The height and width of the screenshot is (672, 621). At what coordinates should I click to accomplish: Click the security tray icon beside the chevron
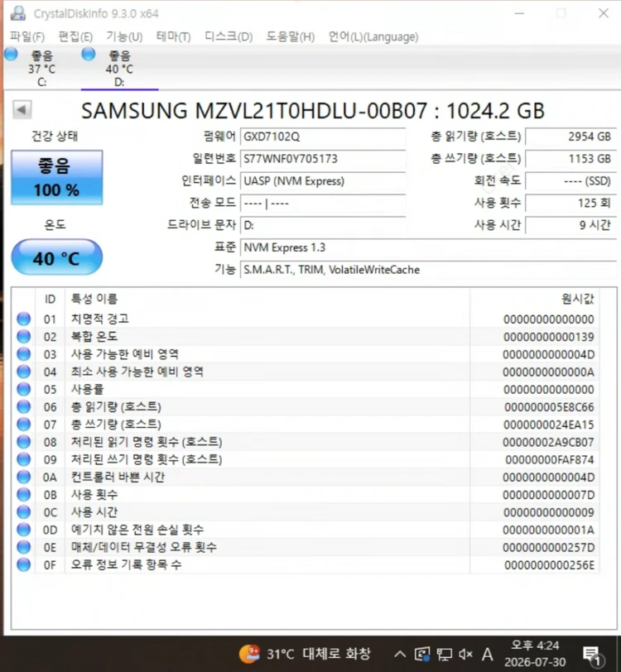click(422, 654)
